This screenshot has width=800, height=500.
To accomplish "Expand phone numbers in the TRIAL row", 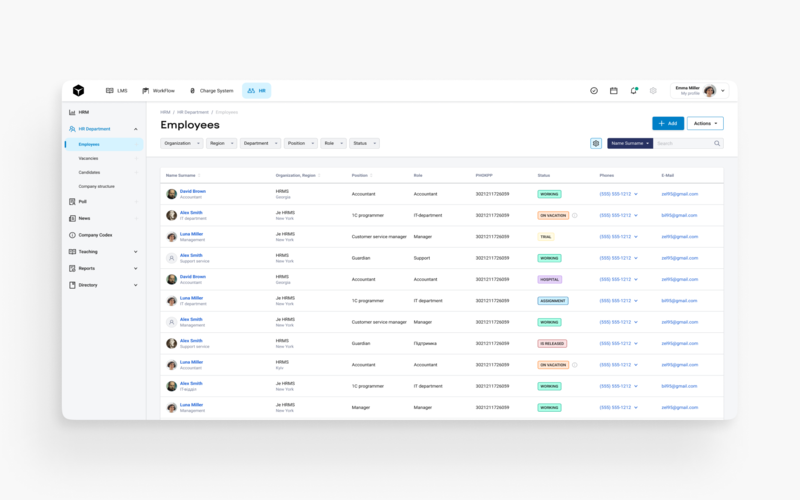I will [x=636, y=237].
